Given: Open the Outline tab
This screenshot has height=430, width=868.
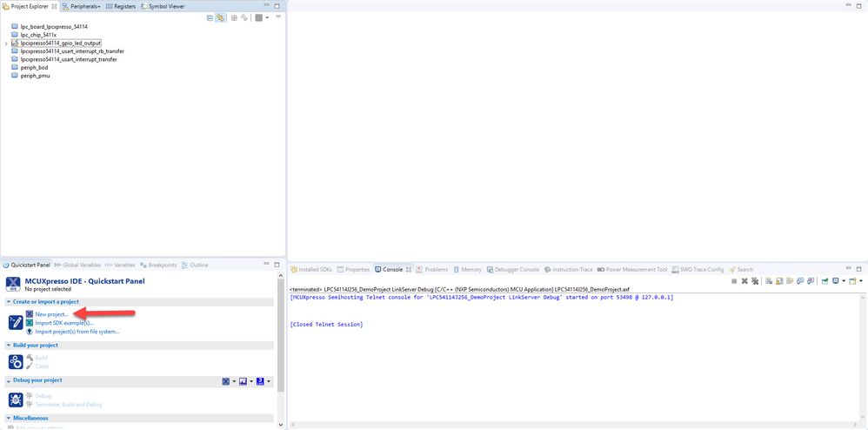Looking at the screenshot, I should click(195, 265).
